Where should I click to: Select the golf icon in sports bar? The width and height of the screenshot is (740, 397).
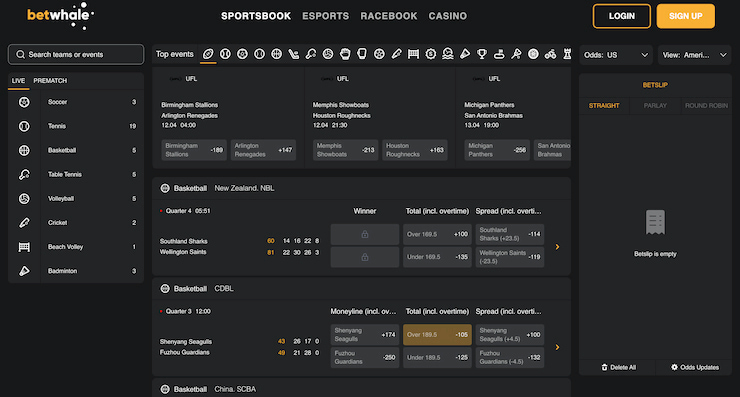[499, 54]
